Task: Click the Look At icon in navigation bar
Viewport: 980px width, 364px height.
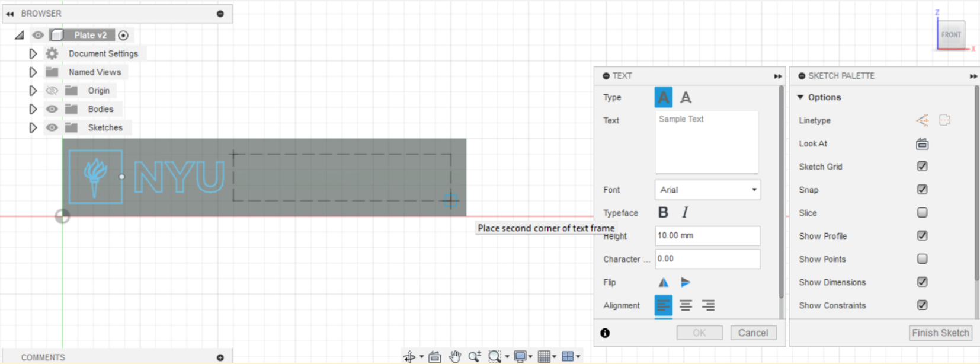Action: pos(434,356)
